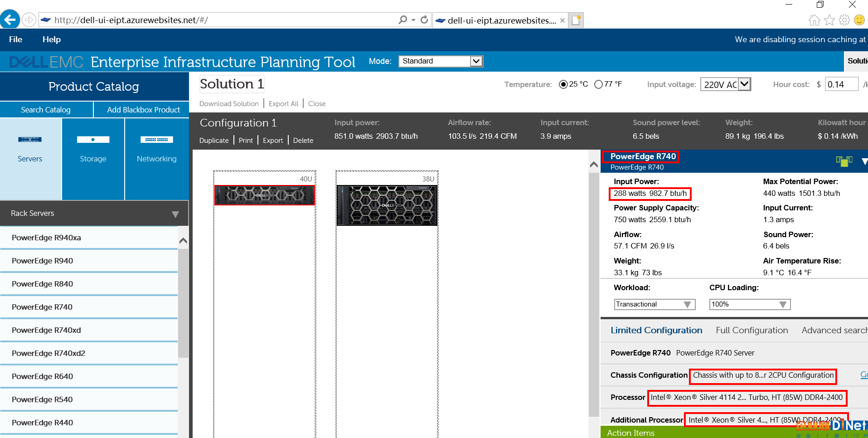Click the Download Solution link
Viewport: 868px width, 438px height.
click(x=229, y=103)
